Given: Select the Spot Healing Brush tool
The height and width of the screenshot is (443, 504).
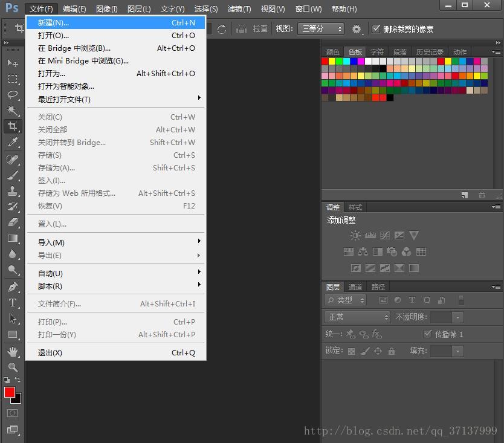Looking at the screenshot, I should coord(13,160).
